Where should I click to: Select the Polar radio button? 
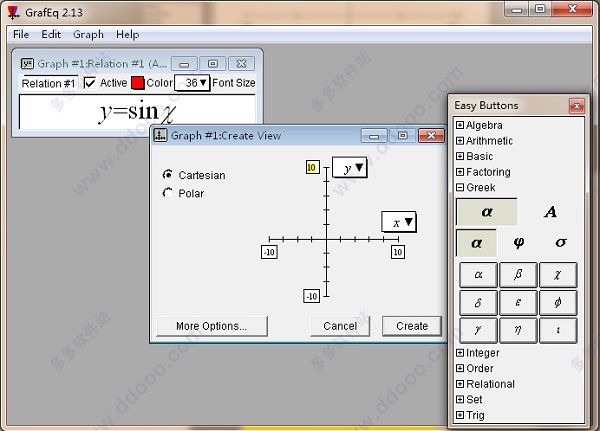click(x=168, y=193)
